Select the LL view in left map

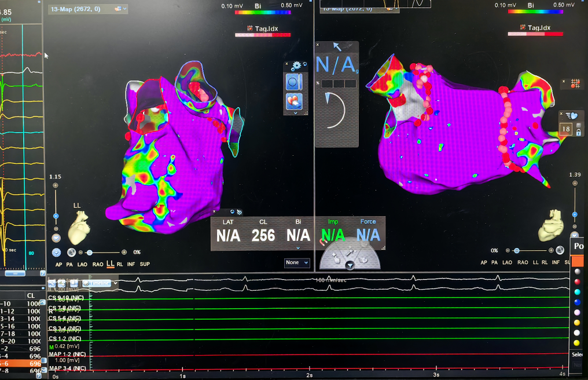(110, 264)
